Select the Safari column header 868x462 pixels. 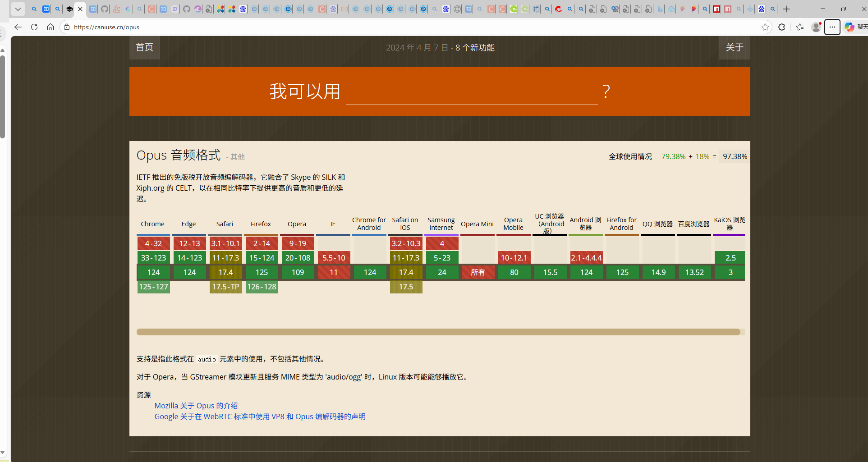[225, 224]
